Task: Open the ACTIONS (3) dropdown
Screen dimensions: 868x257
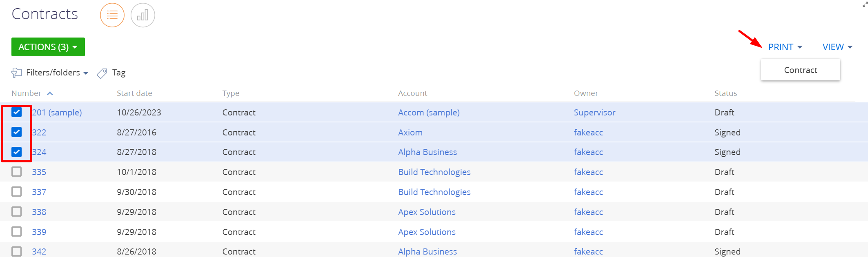Action: [48, 47]
